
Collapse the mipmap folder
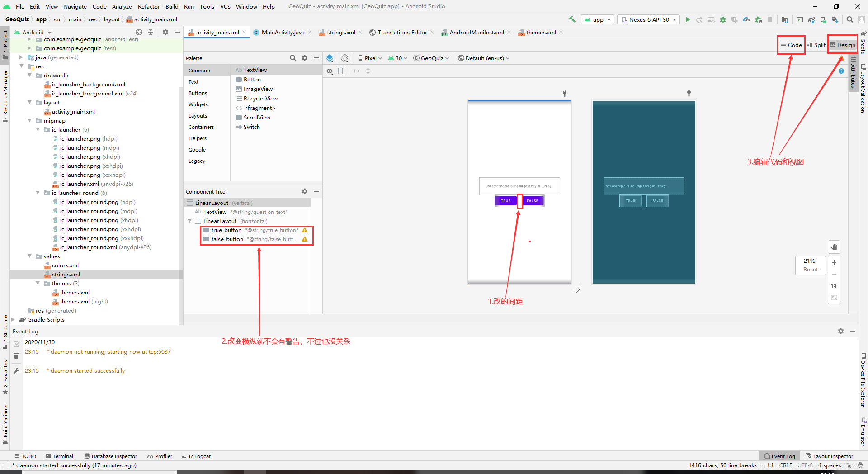point(30,121)
